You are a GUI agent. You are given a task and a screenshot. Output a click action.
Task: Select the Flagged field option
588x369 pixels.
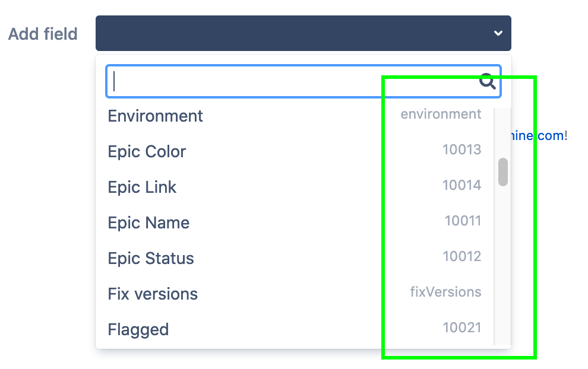(138, 330)
